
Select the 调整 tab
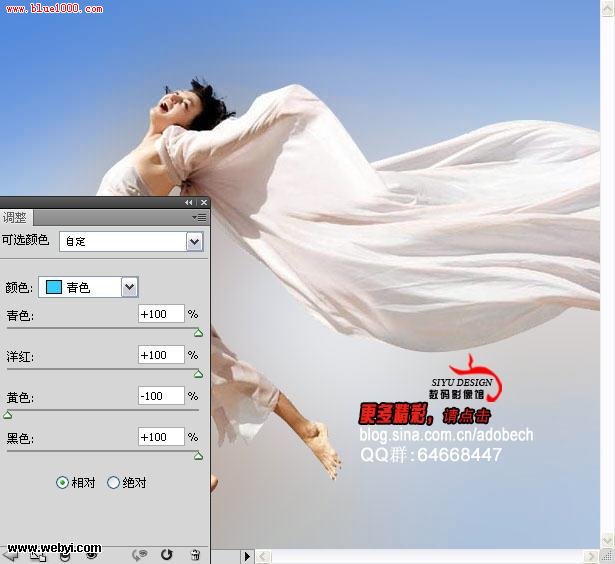click(15, 217)
